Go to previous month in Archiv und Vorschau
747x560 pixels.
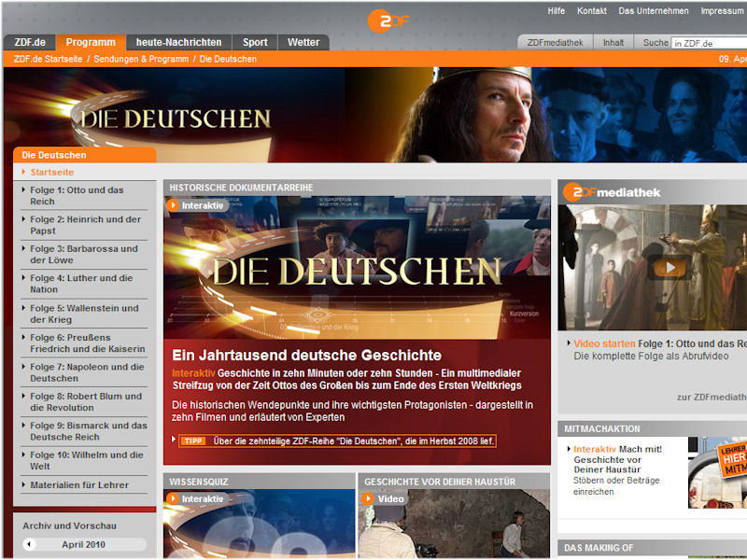pos(30,544)
